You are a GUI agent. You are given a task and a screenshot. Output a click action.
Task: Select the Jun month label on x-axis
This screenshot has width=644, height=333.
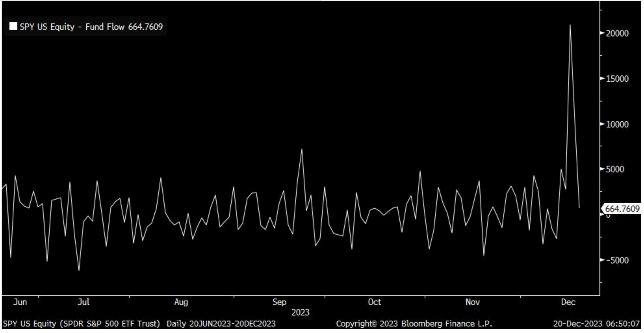point(20,302)
